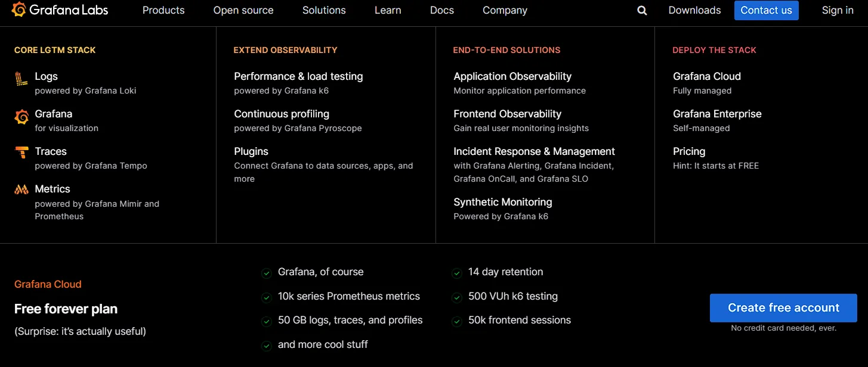Open the Docs menu
Image resolution: width=868 pixels, height=367 pixels.
[442, 10]
